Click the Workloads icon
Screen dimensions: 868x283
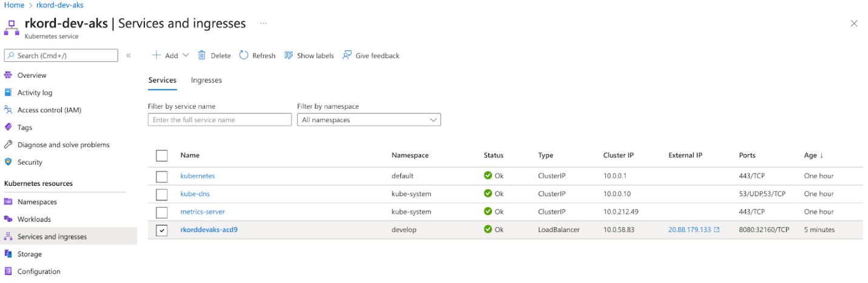click(8, 219)
